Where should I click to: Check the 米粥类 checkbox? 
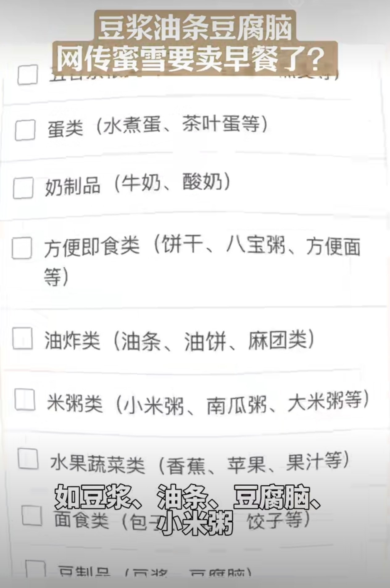25,400
